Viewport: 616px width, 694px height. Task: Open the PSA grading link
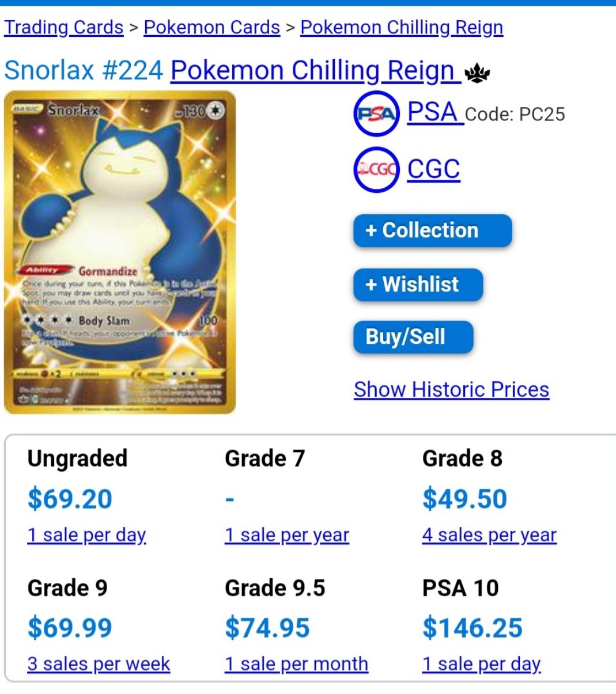[x=435, y=112]
